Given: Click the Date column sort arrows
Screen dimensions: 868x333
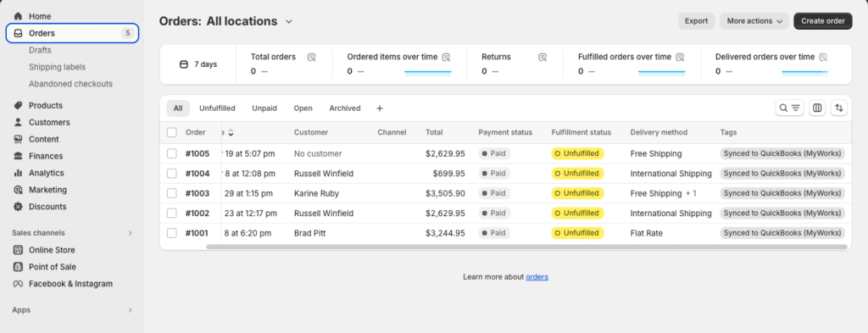Looking at the screenshot, I should [231, 133].
